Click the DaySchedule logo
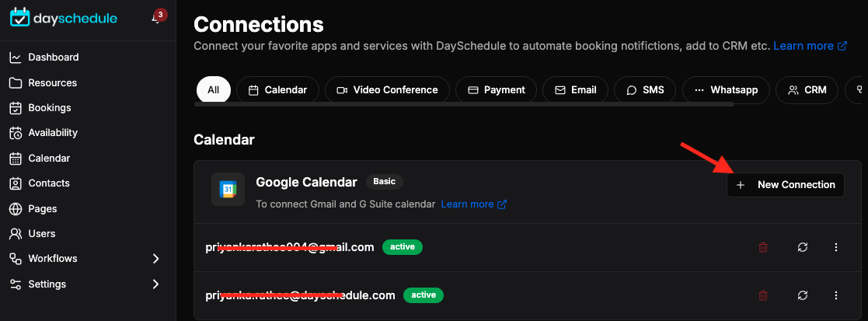Image resolution: width=868 pixels, height=321 pixels. click(x=64, y=18)
